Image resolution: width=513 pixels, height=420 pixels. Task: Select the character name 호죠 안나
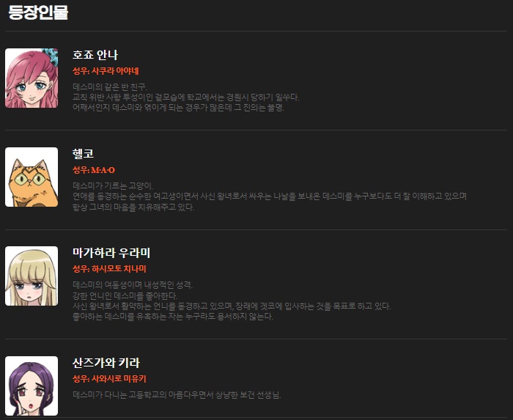(95, 55)
